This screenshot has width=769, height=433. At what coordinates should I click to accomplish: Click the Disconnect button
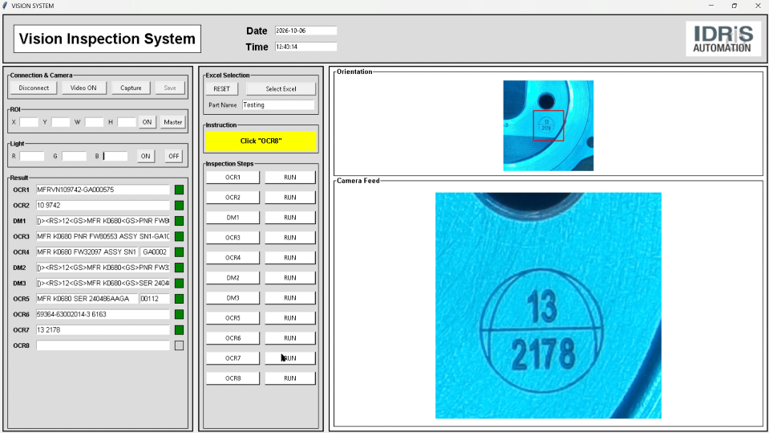coord(34,88)
